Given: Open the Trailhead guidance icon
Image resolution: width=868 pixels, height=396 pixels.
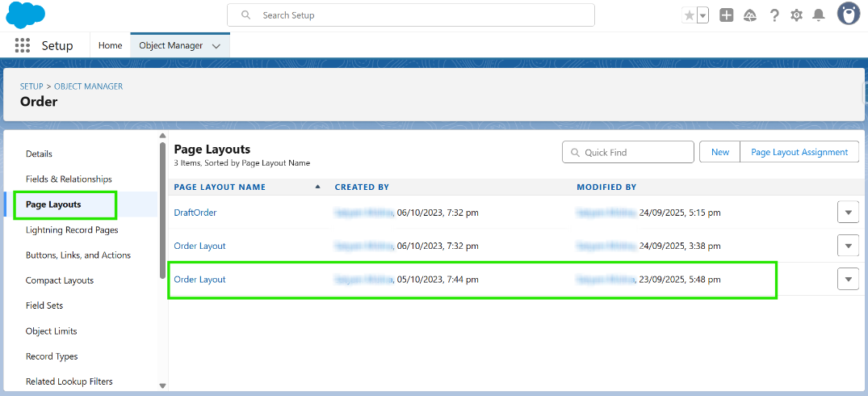Looking at the screenshot, I should (750, 15).
